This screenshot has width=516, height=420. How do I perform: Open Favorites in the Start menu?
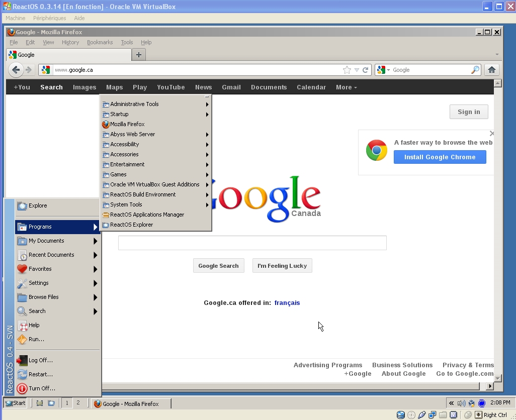click(x=58, y=269)
